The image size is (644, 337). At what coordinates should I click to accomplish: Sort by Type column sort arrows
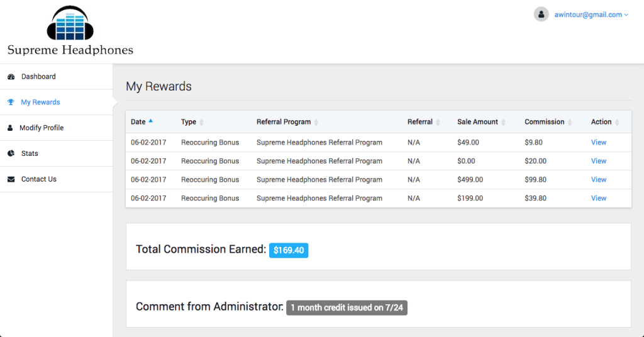(x=201, y=123)
